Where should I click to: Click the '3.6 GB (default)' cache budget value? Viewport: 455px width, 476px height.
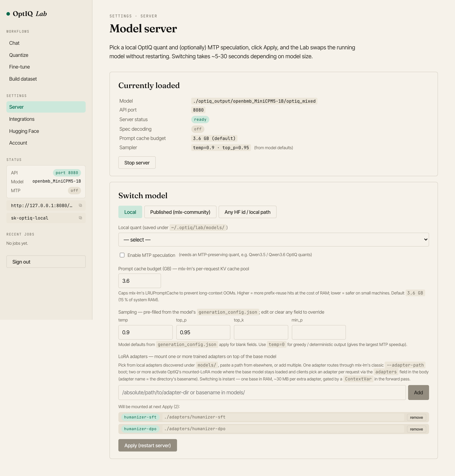pyautogui.click(x=214, y=138)
